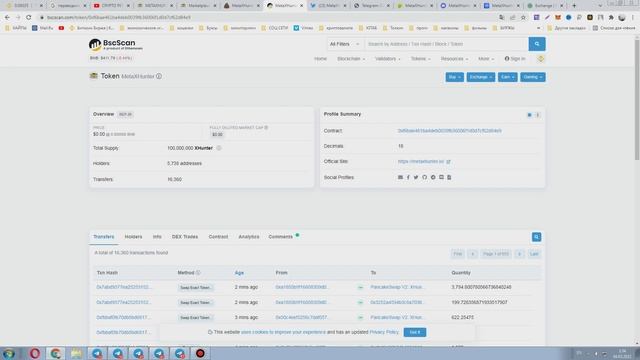Click the browser back arrow

click(x=7, y=18)
